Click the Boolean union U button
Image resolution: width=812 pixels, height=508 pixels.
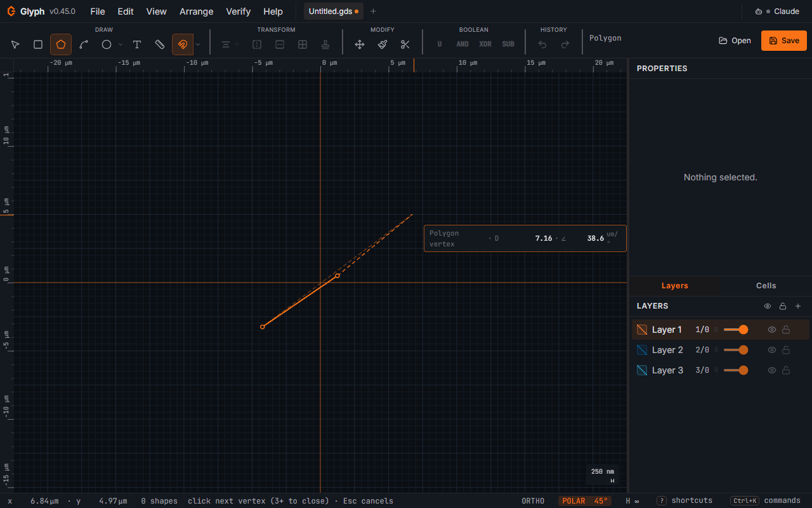[x=440, y=44]
